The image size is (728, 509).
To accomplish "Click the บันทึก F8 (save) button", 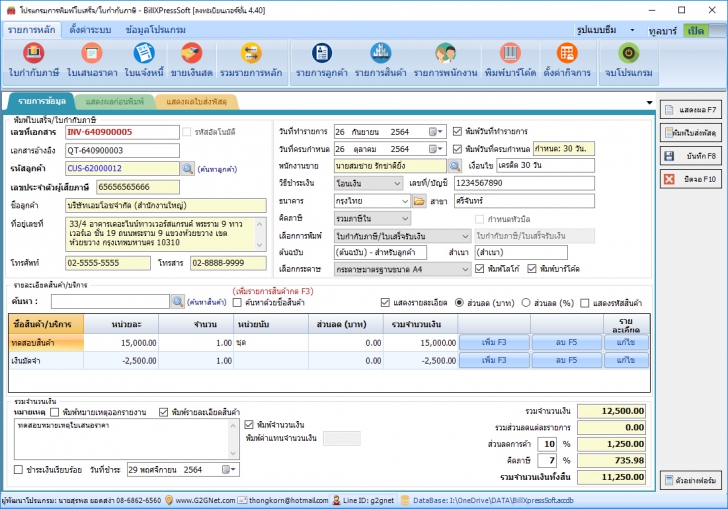I will click(x=691, y=155).
